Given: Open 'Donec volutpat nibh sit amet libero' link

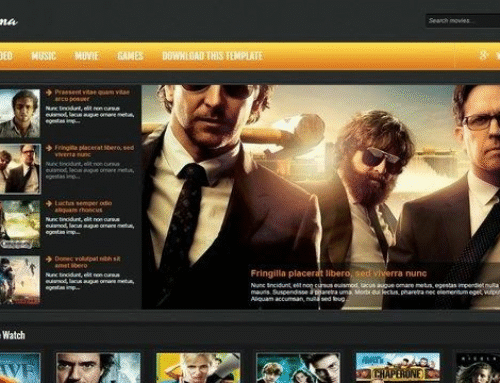Looking at the screenshot, I should (87, 262).
